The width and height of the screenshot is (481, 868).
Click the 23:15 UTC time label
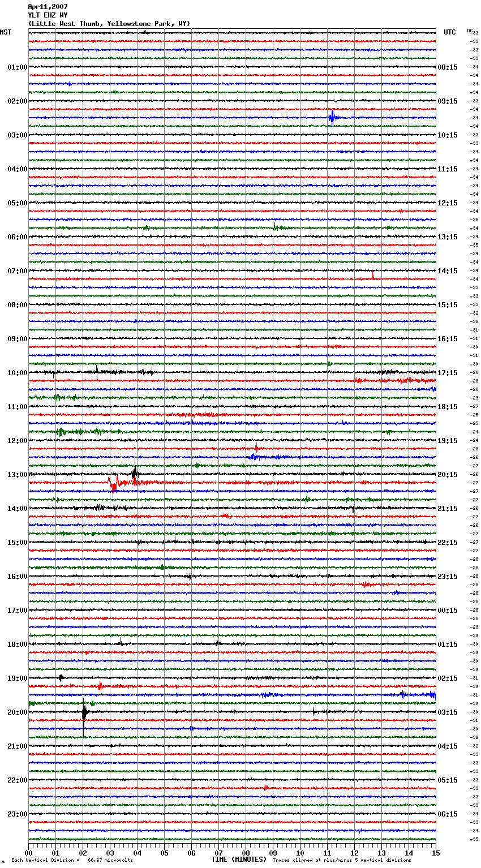[x=448, y=577]
